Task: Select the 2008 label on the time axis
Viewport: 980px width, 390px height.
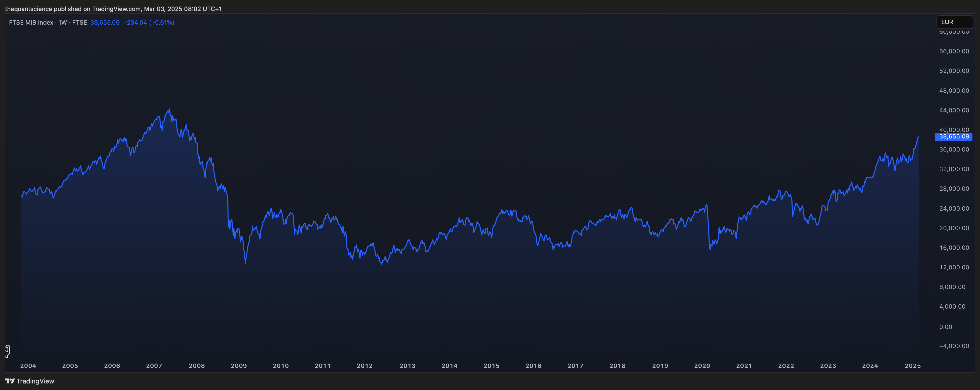Action: 197,366
